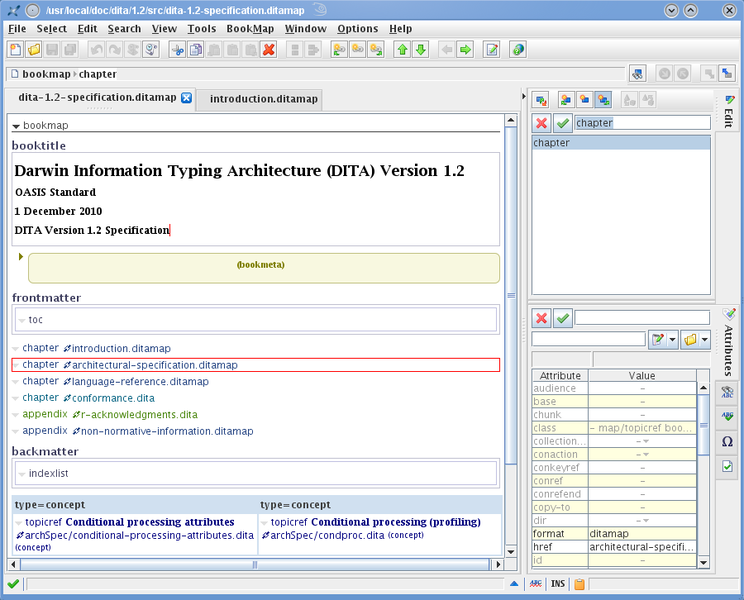Select chapter in the element list

[621, 143]
